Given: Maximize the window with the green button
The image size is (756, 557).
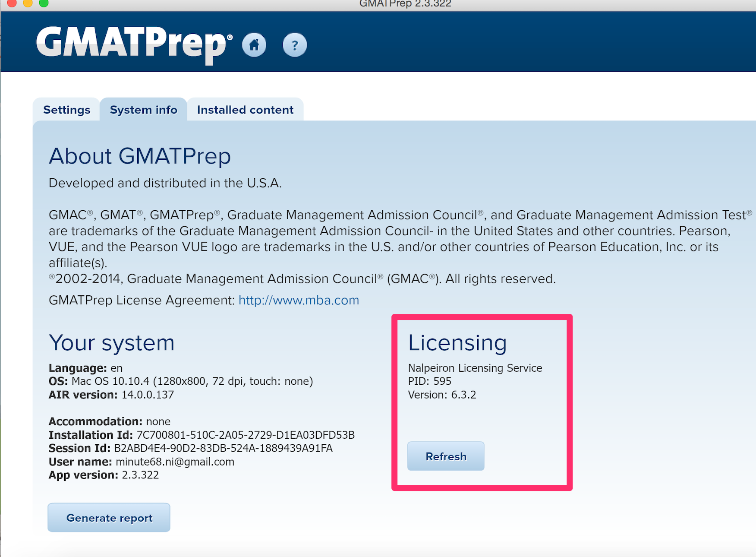Looking at the screenshot, I should (x=44, y=3).
